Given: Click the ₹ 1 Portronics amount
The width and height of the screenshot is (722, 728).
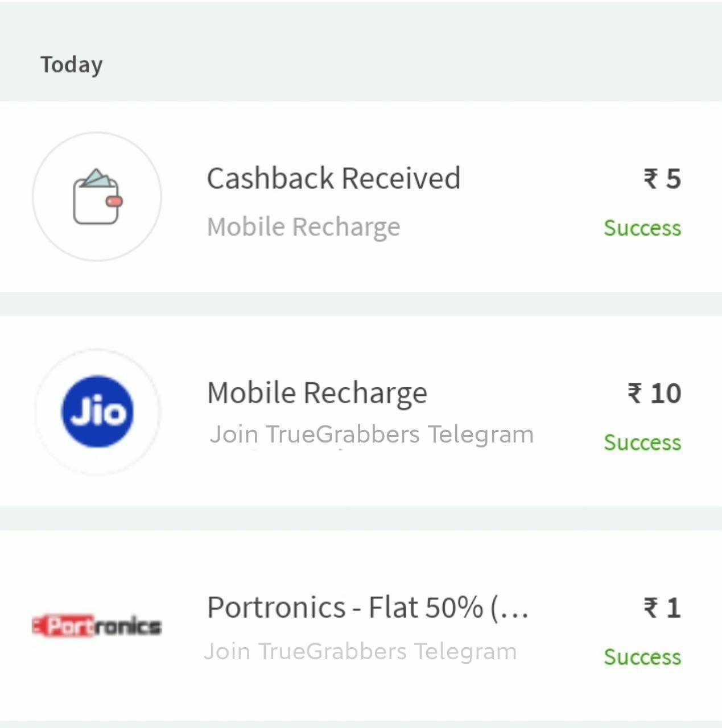Looking at the screenshot, I should [662, 608].
